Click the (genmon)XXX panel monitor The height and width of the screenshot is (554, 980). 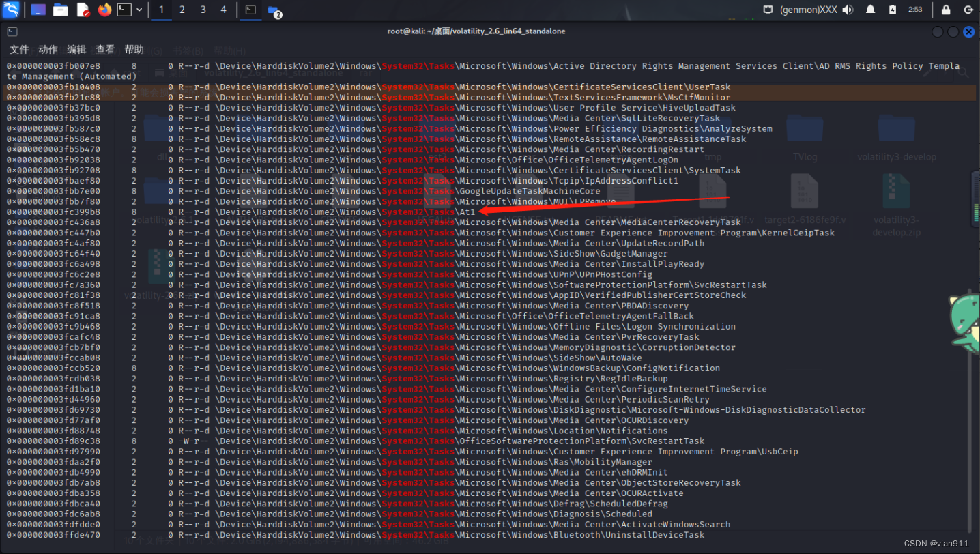[x=809, y=10]
